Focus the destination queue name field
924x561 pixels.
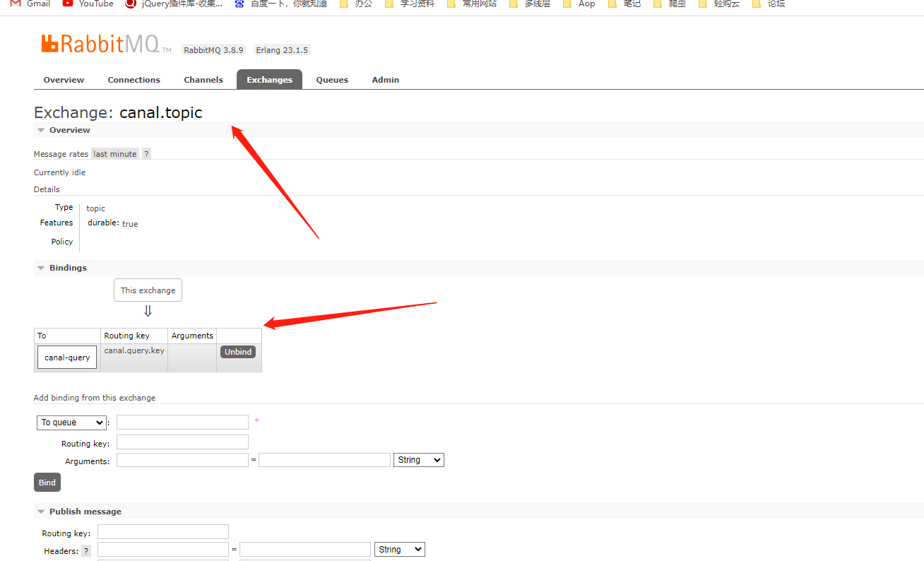(x=182, y=423)
